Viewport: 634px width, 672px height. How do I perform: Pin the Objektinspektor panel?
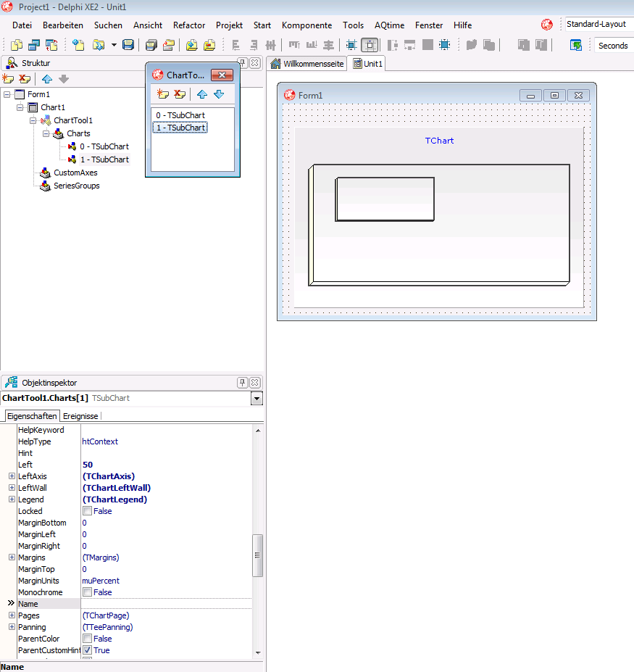(243, 382)
